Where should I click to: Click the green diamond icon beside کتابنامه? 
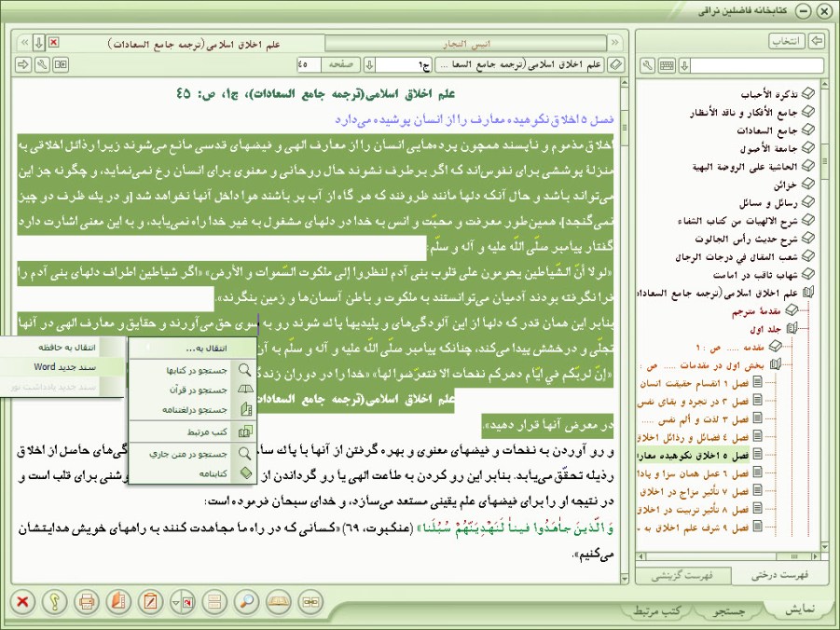coord(245,473)
